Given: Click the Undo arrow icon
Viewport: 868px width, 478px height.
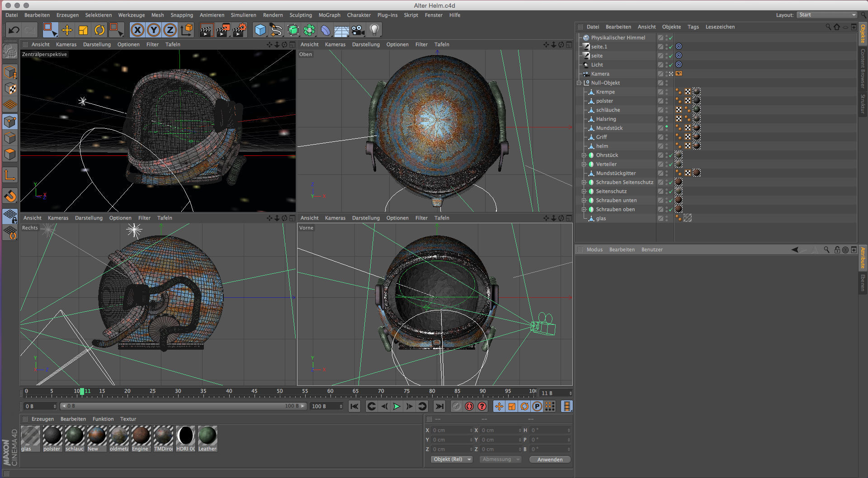Looking at the screenshot, I should pos(14,30).
